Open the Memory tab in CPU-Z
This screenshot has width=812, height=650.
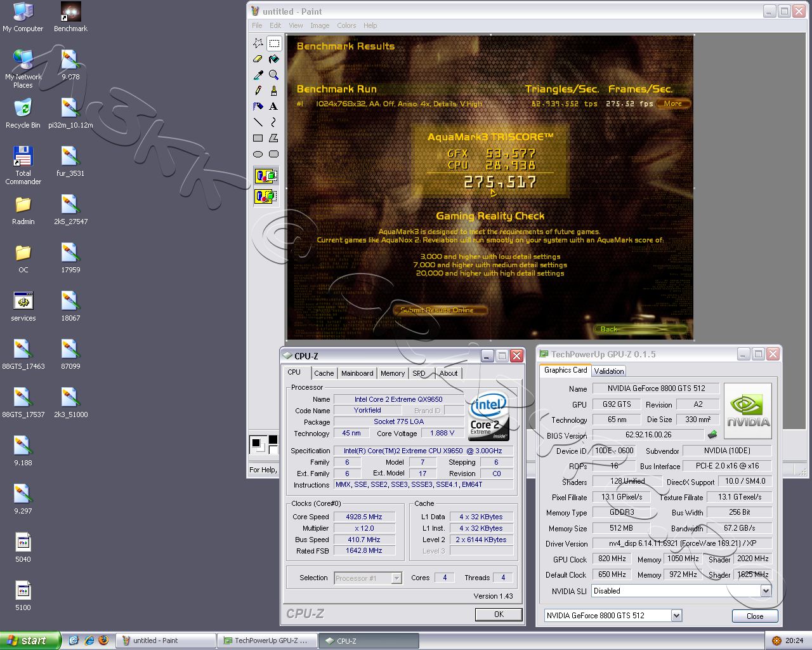click(x=393, y=373)
